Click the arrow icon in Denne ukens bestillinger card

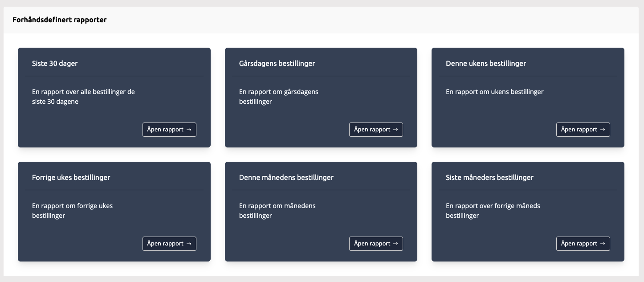603,130
